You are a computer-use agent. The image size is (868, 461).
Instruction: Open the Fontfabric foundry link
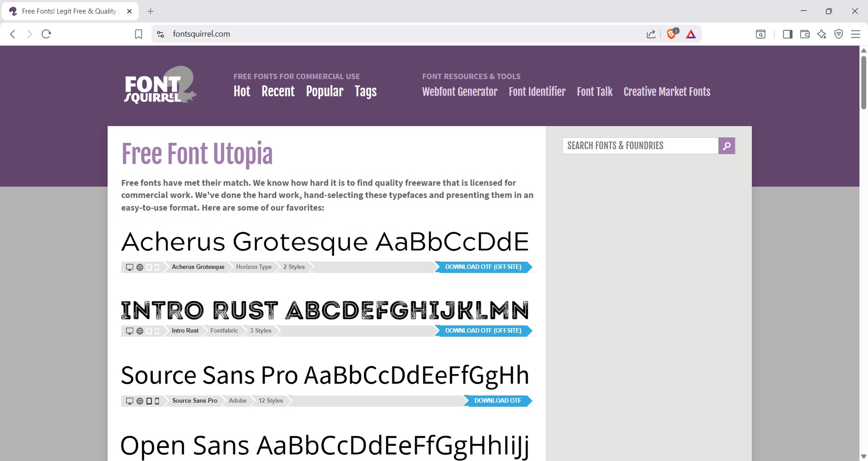point(224,331)
